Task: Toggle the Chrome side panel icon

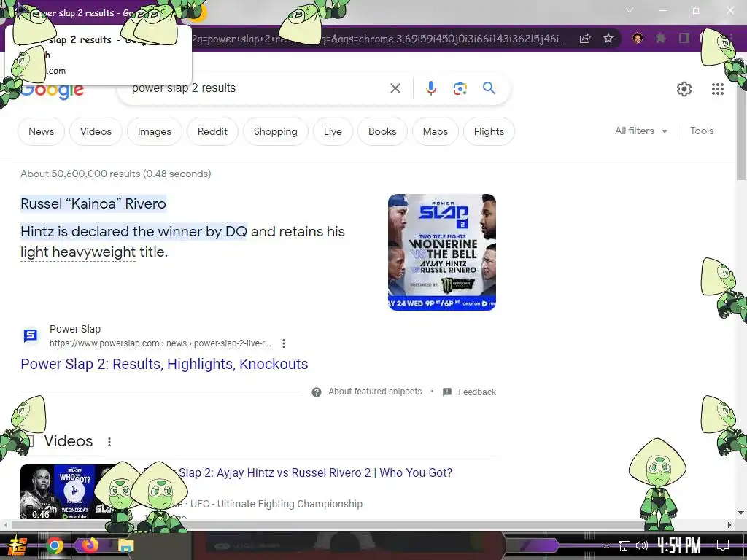Action: 684,38
